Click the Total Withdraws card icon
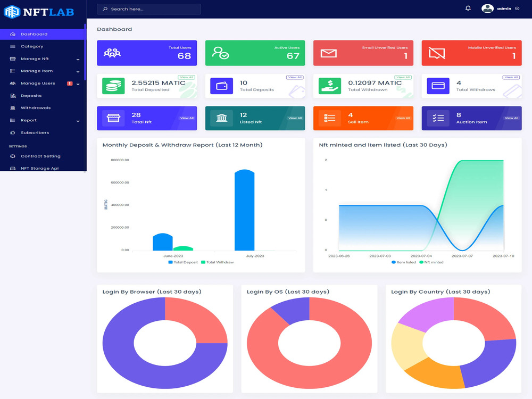532x399 pixels. coord(438,86)
